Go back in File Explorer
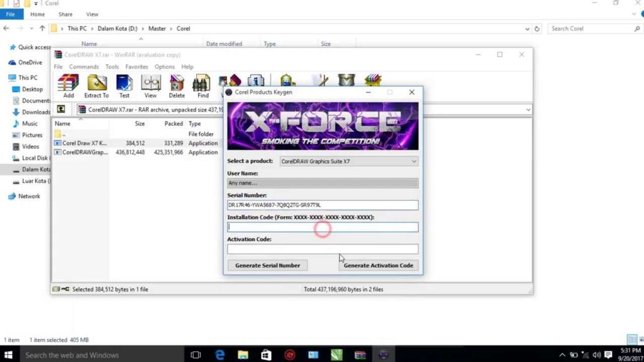The width and height of the screenshot is (644, 362). pos(6,28)
